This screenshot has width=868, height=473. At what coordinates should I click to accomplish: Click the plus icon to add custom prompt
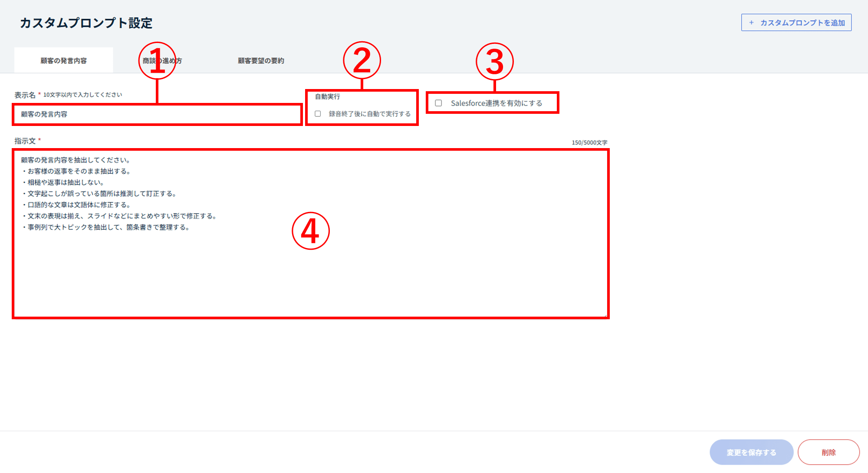(751, 23)
